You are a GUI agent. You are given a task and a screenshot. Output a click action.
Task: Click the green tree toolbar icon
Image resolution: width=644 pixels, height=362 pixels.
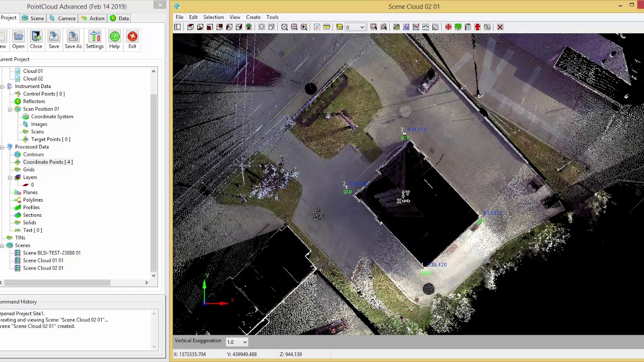[x=458, y=27]
